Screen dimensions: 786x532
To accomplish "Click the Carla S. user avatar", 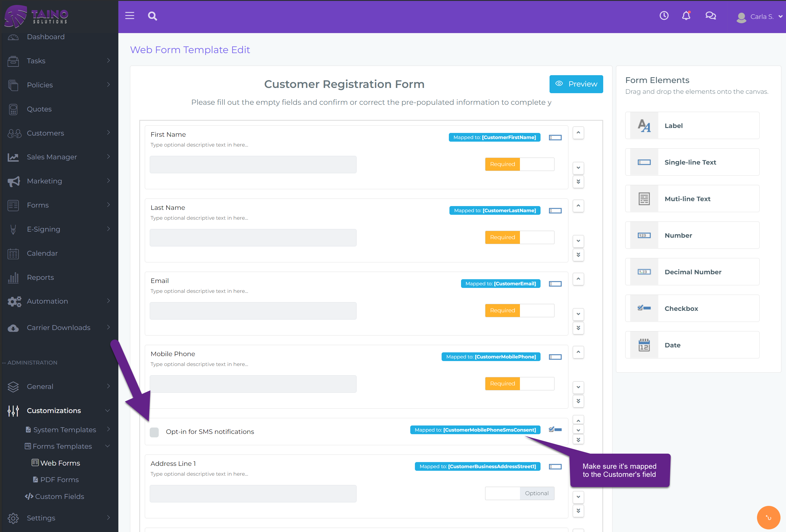I will point(741,17).
